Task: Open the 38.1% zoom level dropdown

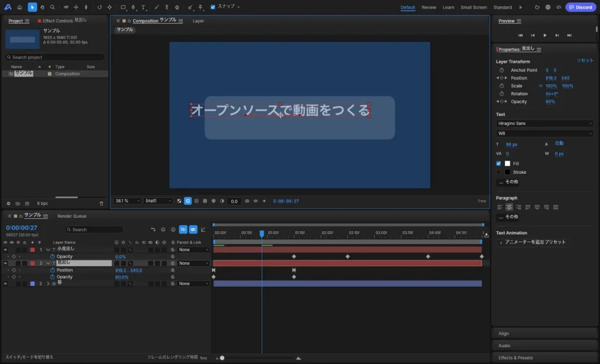Action: click(x=127, y=201)
